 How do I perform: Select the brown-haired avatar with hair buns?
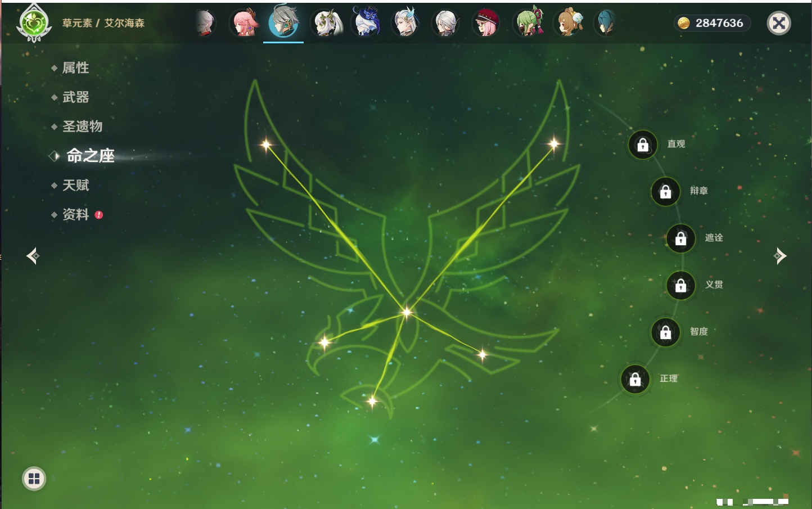coord(569,22)
